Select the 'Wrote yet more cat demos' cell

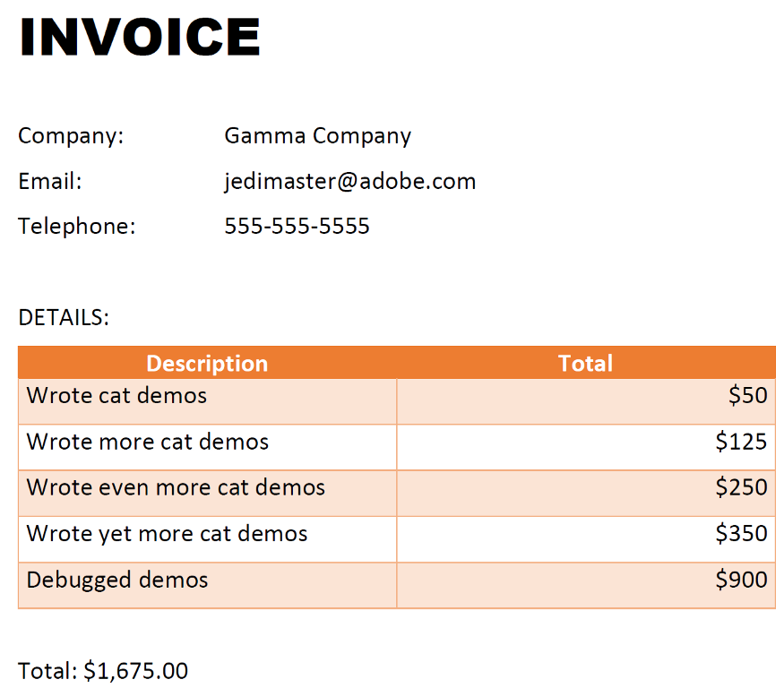coord(167,535)
